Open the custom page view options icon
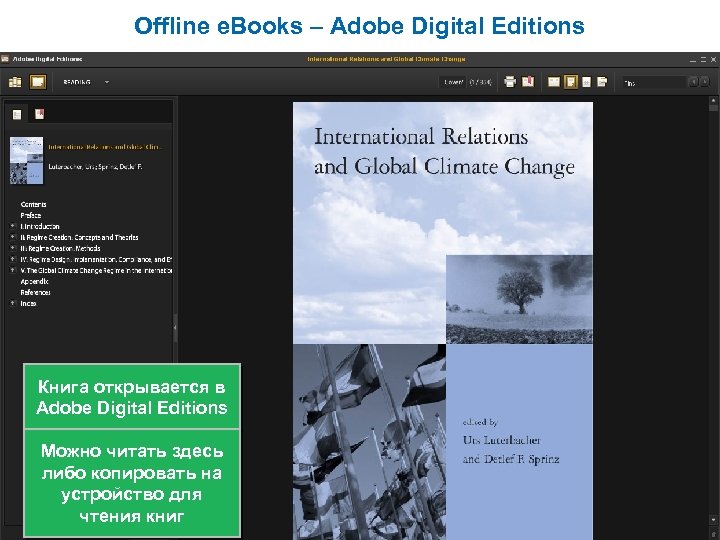Viewport: 720px width, 540px height. click(x=602, y=82)
